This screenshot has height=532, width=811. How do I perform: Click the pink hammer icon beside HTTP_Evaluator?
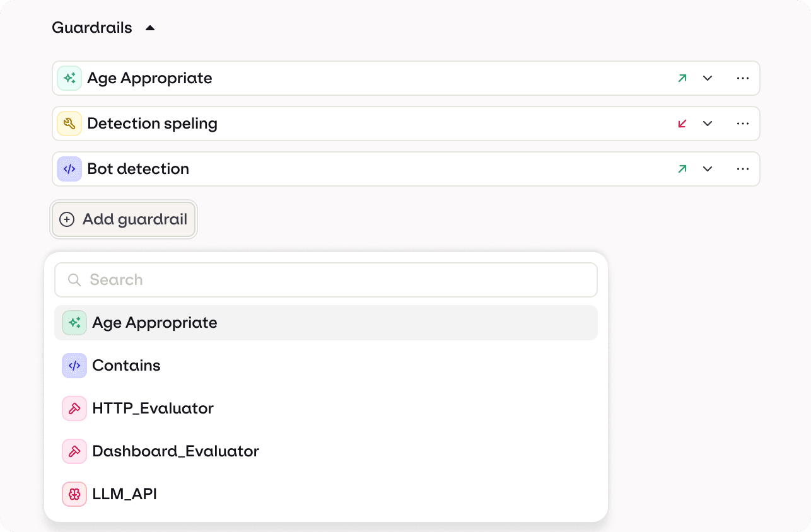(x=74, y=408)
